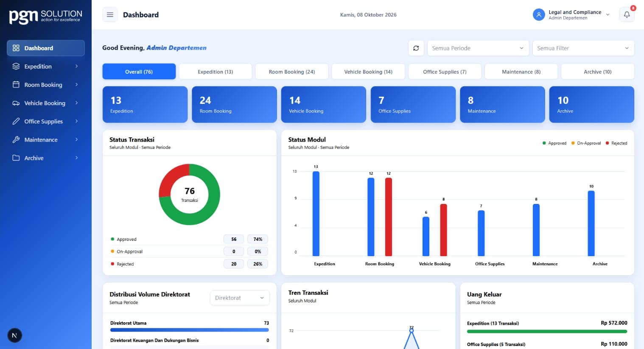Click the user avatar icon
Image resolution: width=644 pixels, height=349 pixels.
click(538, 15)
